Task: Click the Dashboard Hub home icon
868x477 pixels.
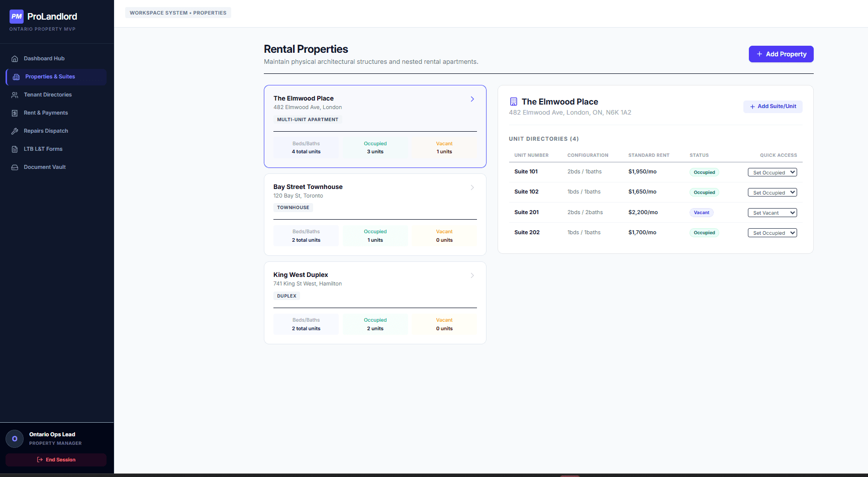Action: coord(15,59)
